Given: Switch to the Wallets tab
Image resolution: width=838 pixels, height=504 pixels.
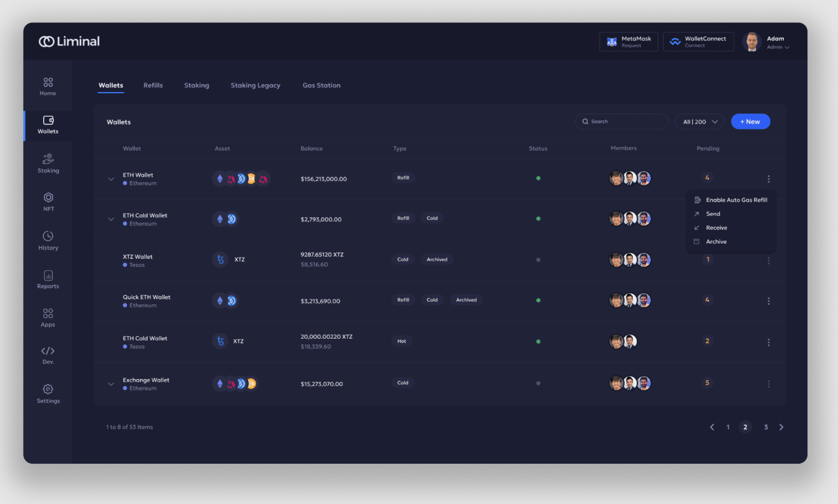Looking at the screenshot, I should pos(111,85).
